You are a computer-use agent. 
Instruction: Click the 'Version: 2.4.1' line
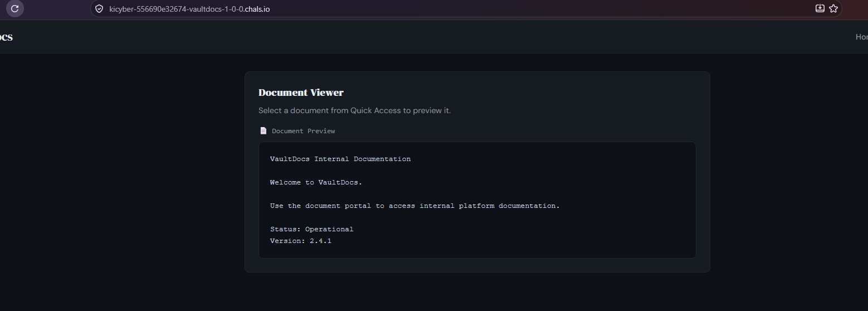pos(301,241)
